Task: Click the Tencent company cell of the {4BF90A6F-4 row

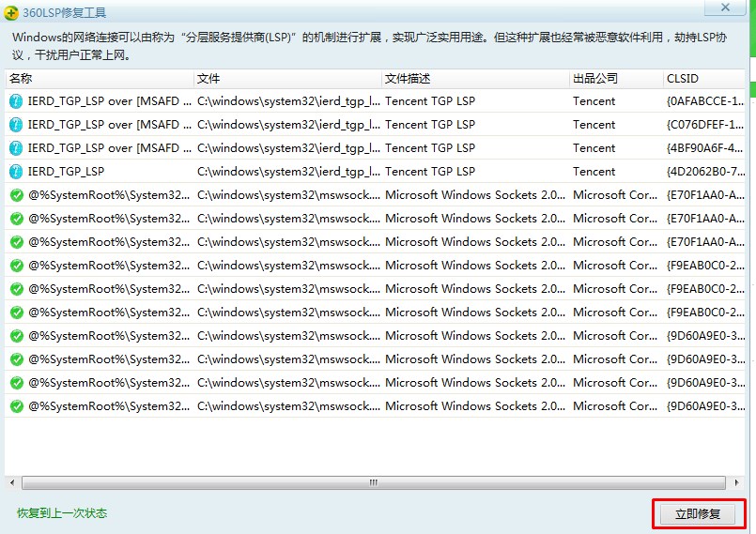Action: click(594, 148)
